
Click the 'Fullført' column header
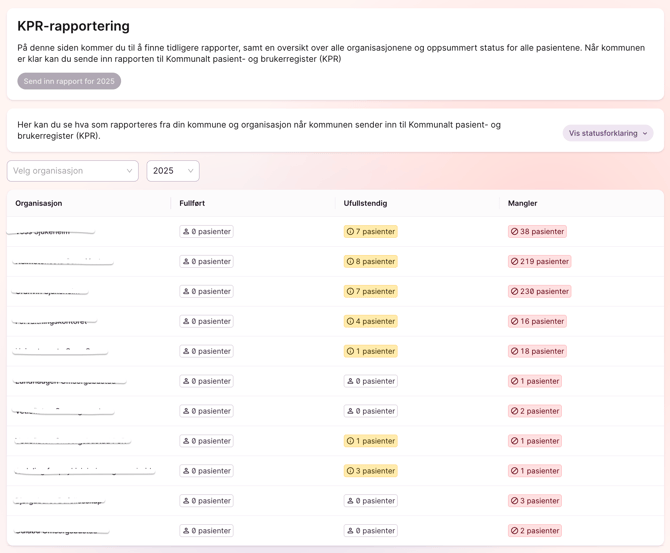pyautogui.click(x=192, y=203)
